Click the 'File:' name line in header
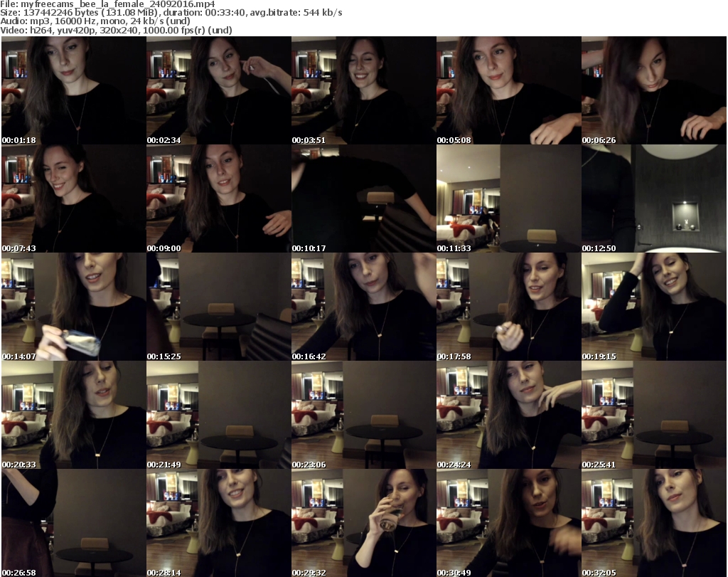This screenshot has height=577, width=728. click(x=108, y=4)
